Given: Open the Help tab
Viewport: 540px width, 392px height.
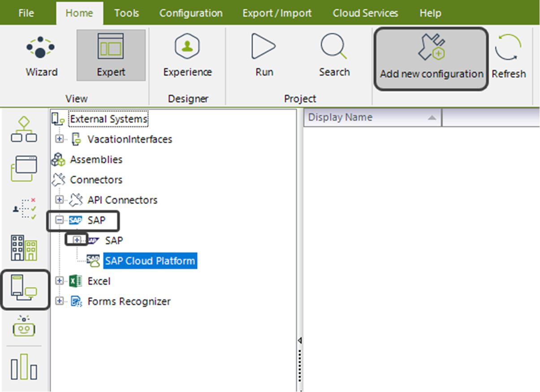Looking at the screenshot, I should 430,13.
